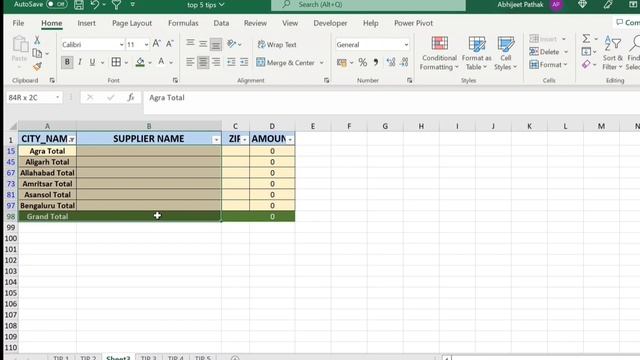This screenshot has width=640, height=360.
Task: Open the AMOUNT column filter dropdown
Action: [x=290, y=140]
